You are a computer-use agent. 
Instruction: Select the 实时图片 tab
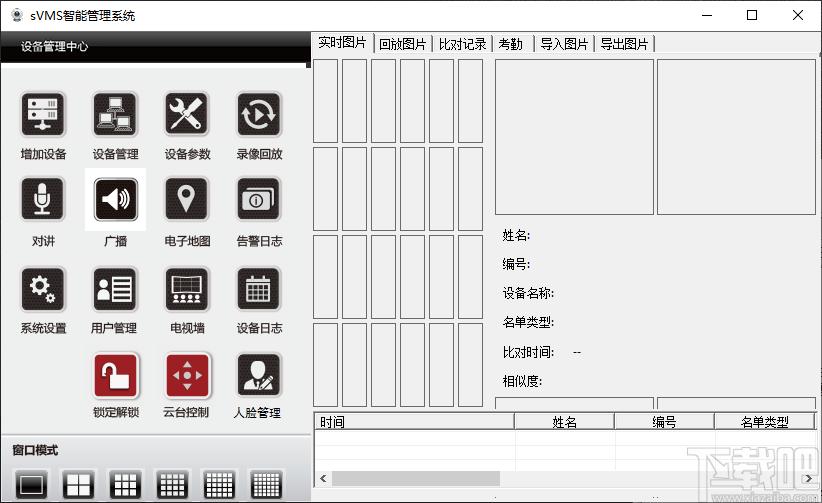tap(343, 42)
